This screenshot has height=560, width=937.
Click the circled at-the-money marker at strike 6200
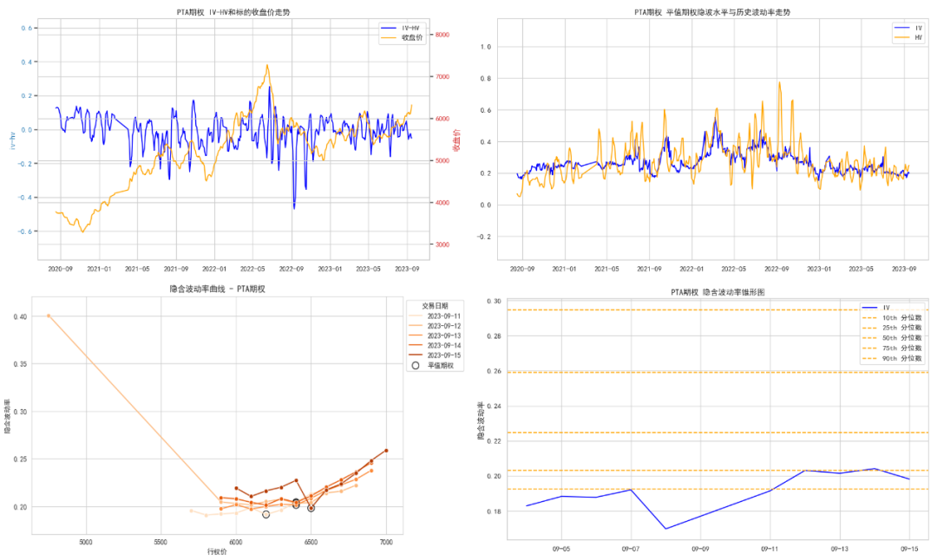coord(266,514)
